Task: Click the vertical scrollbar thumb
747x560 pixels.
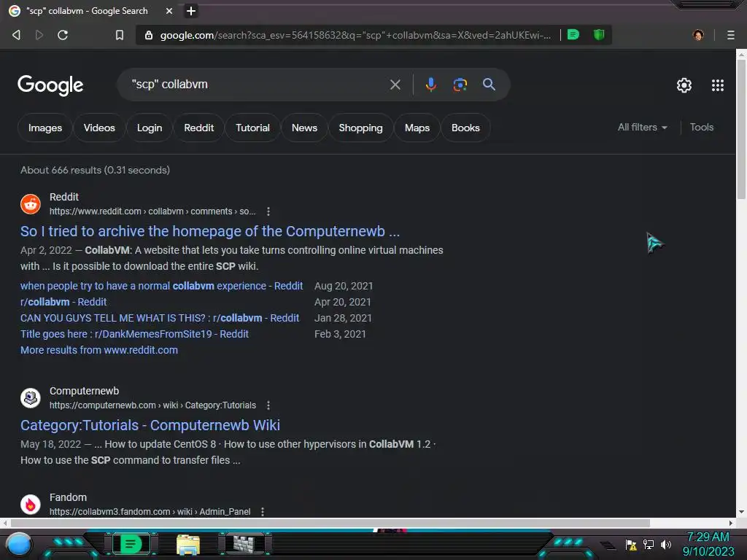Action: point(741,128)
